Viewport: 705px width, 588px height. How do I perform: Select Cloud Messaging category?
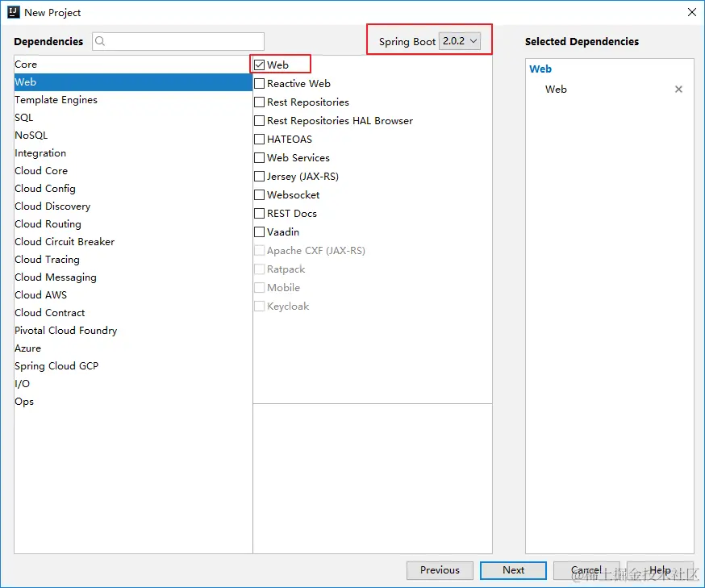133,277
